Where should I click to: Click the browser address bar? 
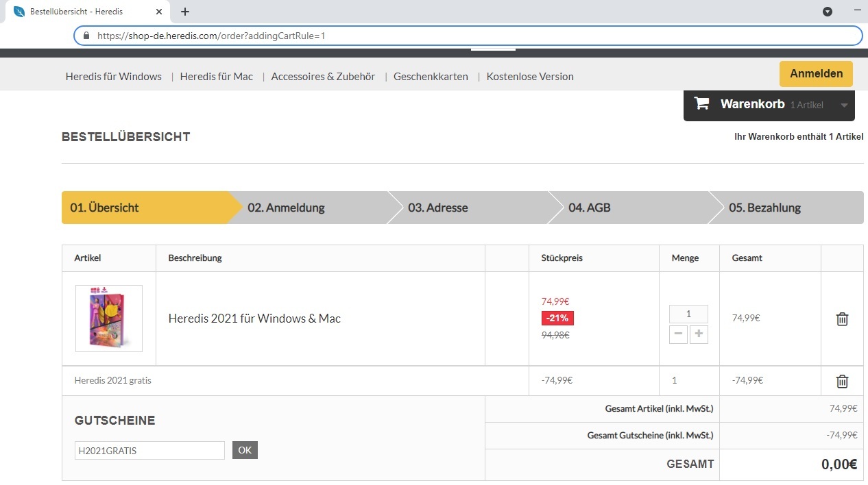click(468, 36)
